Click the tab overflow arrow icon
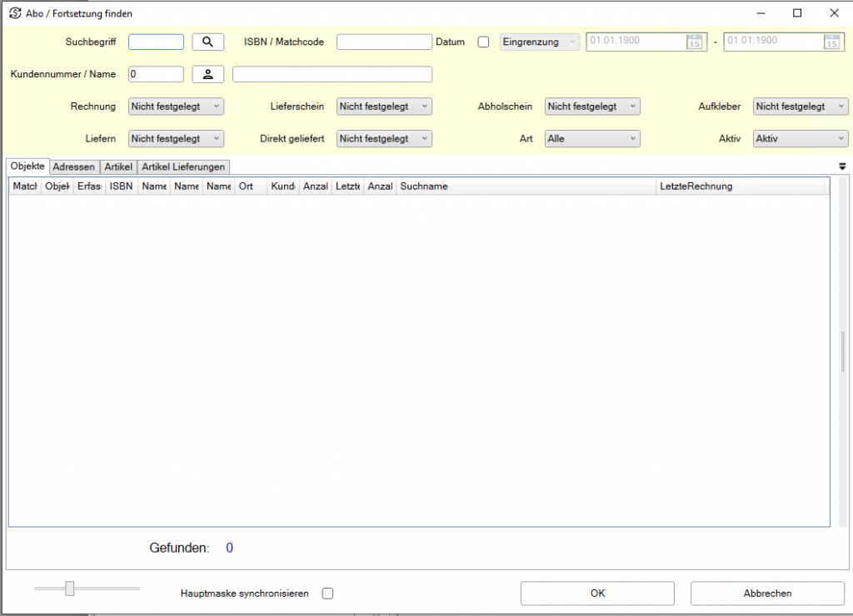Viewport: 853px width, 616px height. (x=842, y=166)
